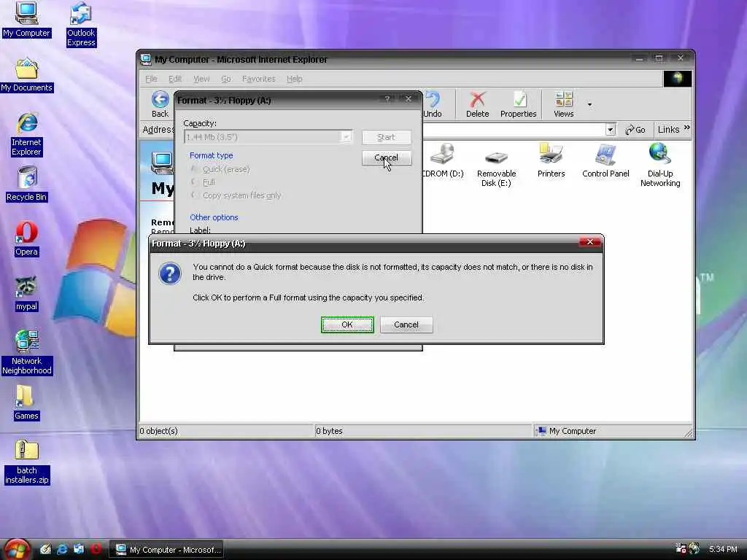The width and height of the screenshot is (747, 560).
Task: Click the Back toolbar button
Action: point(160,104)
